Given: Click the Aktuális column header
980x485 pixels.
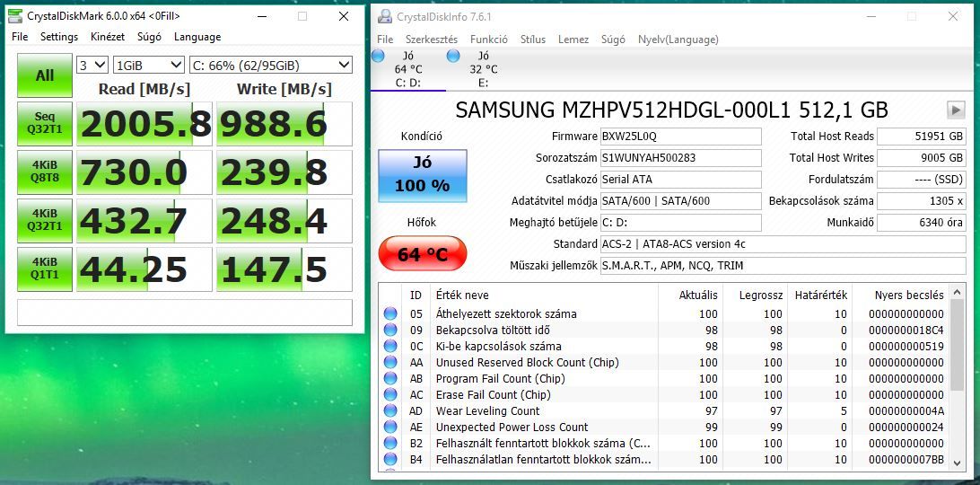Looking at the screenshot, I should point(698,295).
